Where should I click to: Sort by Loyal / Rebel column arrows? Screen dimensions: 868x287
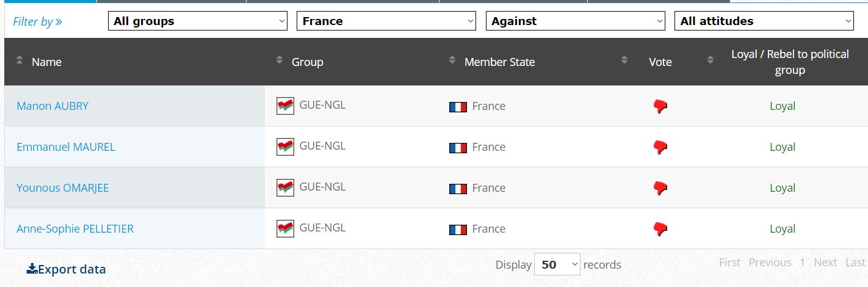711,60
